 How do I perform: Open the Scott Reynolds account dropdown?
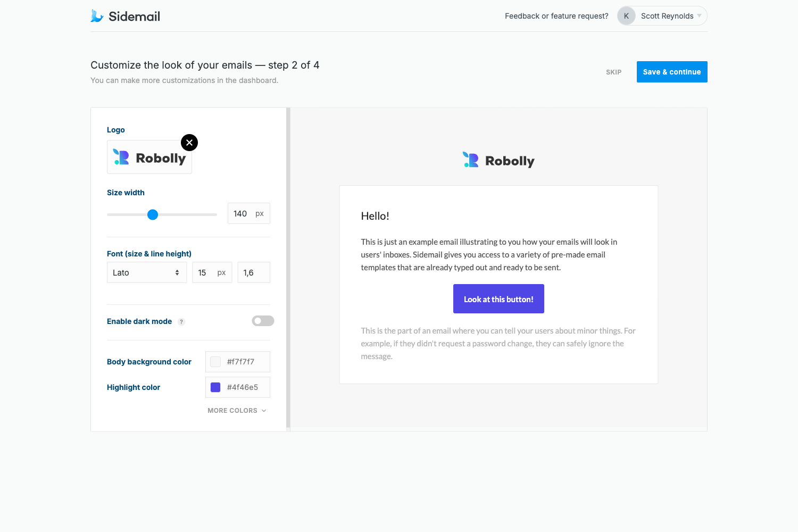[662, 16]
